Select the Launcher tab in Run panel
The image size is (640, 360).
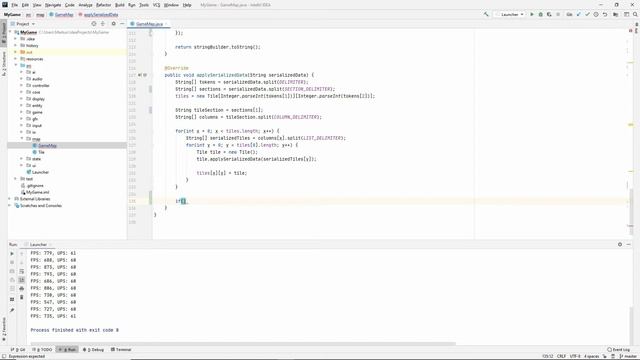tap(38, 244)
